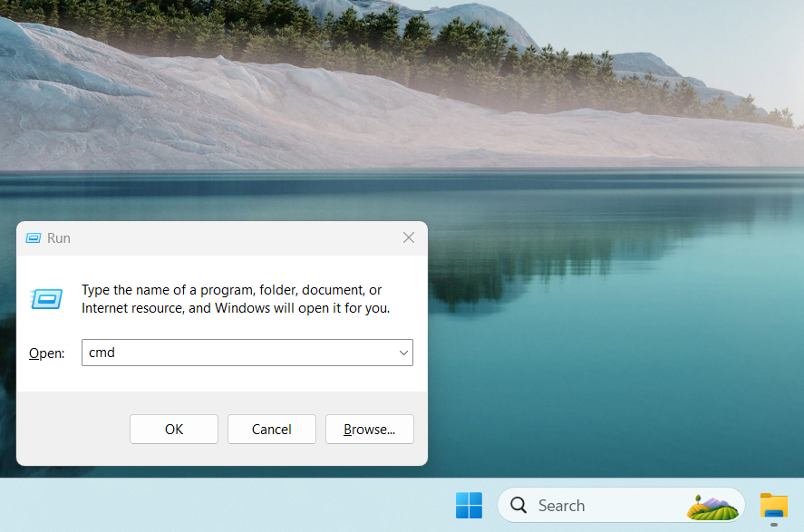Focus the Open text field containing cmd
Screen dimensions: 804x532
[x=247, y=353]
